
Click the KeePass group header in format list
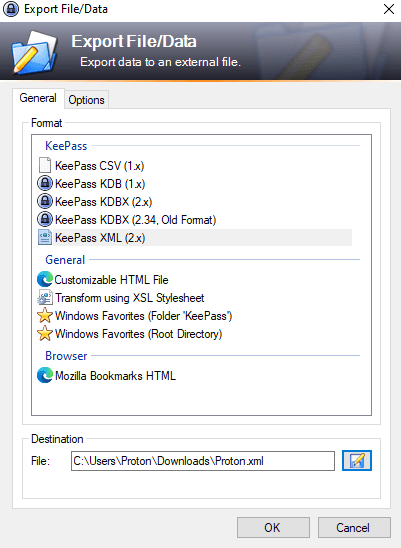66,146
